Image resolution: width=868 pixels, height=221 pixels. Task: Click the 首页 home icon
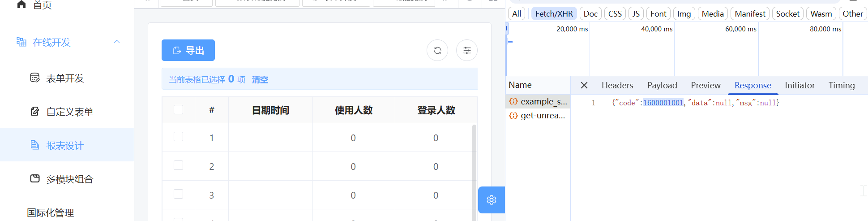tap(21, 5)
